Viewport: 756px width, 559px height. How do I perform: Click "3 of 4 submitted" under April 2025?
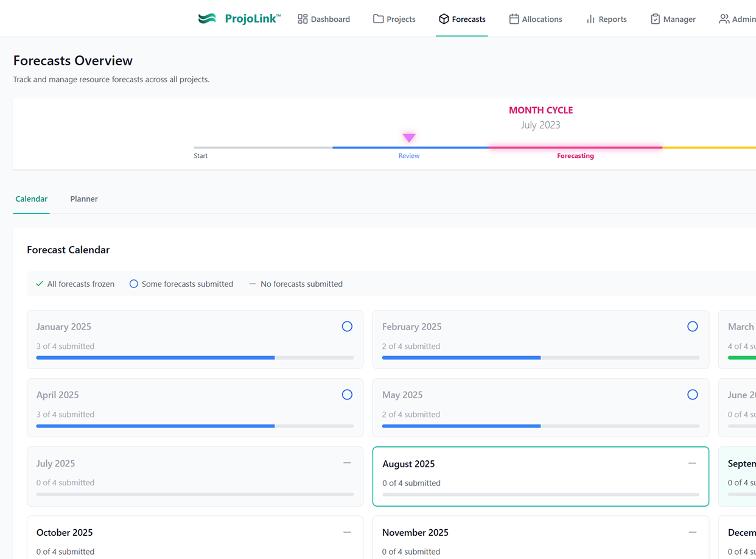pyautogui.click(x=65, y=414)
